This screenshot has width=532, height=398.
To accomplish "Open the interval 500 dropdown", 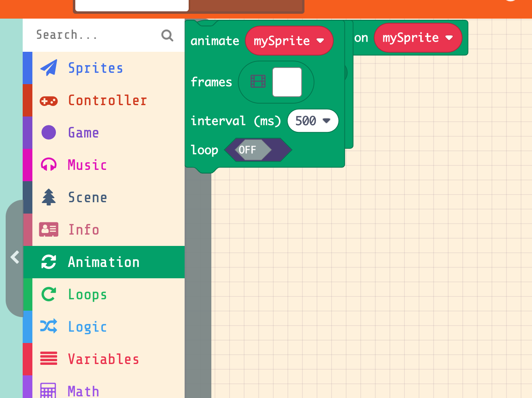I will [x=313, y=121].
